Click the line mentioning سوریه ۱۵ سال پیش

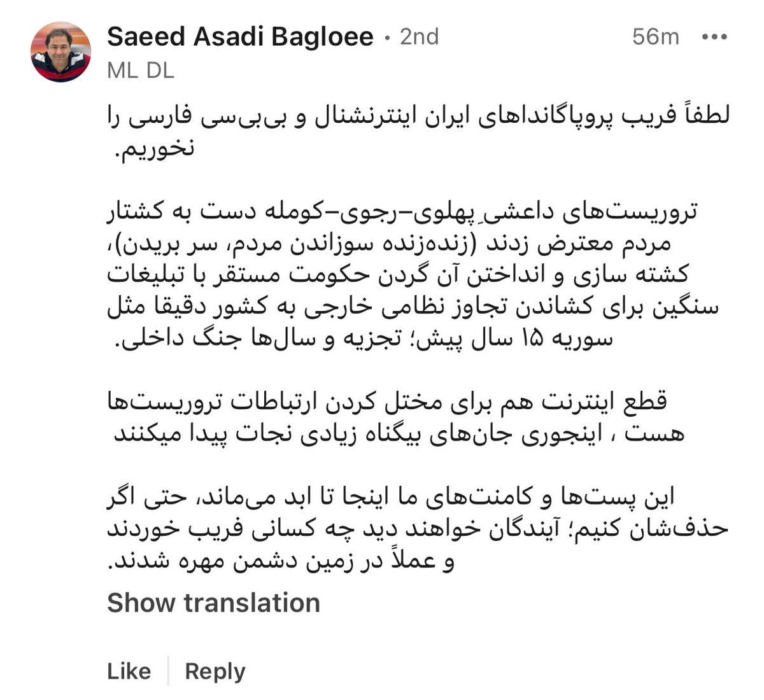364,337
